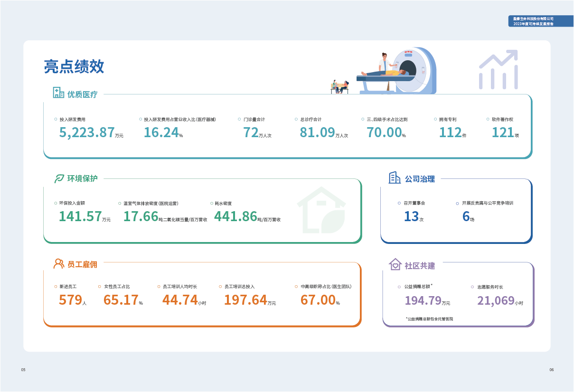Click the doctor consulting patient illustration
This screenshot has width=574, height=392.
(x=340, y=86)
